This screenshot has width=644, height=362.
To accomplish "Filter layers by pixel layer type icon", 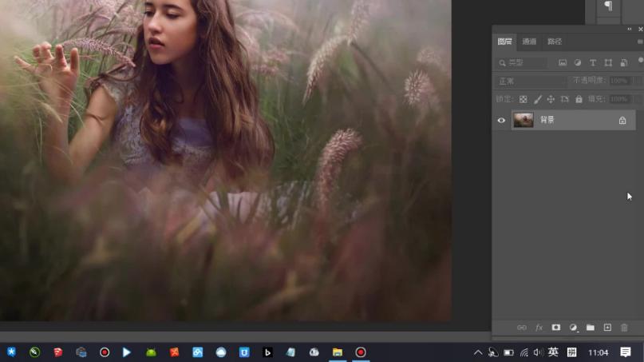I will pyautogui.click(x=563, y=62).
